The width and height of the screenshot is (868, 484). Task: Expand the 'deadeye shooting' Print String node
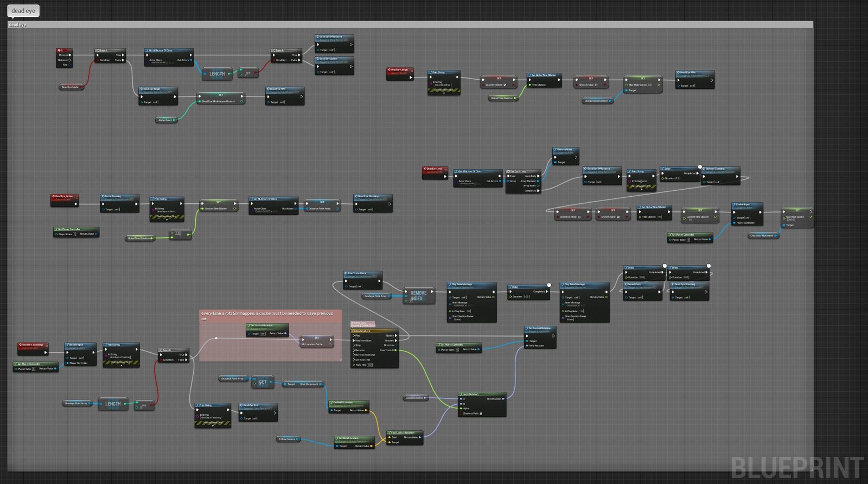121,365
